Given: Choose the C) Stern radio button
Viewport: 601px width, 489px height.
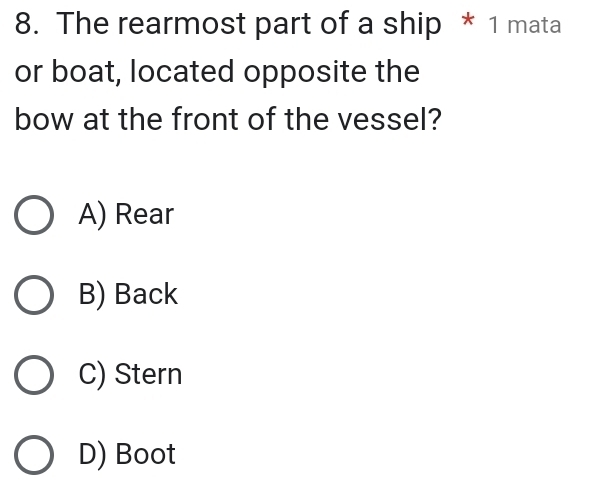Looking at the screenshot, I should (x=36, y=376).
